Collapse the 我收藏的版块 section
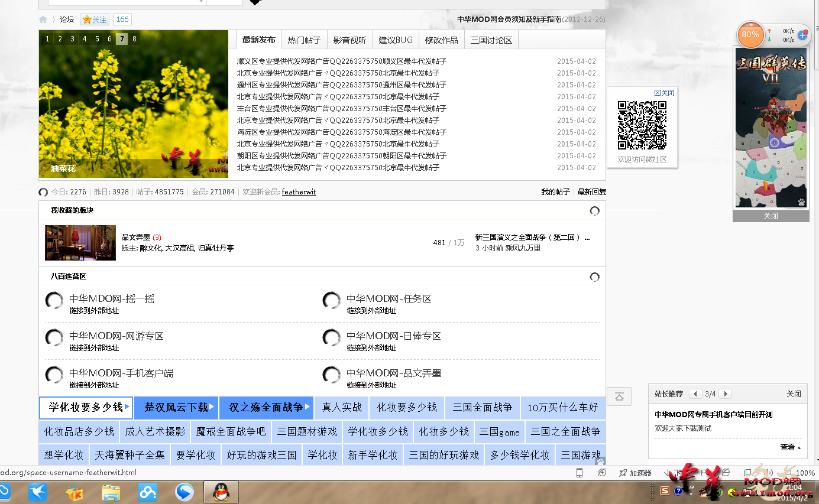Viewport: 819px width, 504px height. [x=594, y=211]
